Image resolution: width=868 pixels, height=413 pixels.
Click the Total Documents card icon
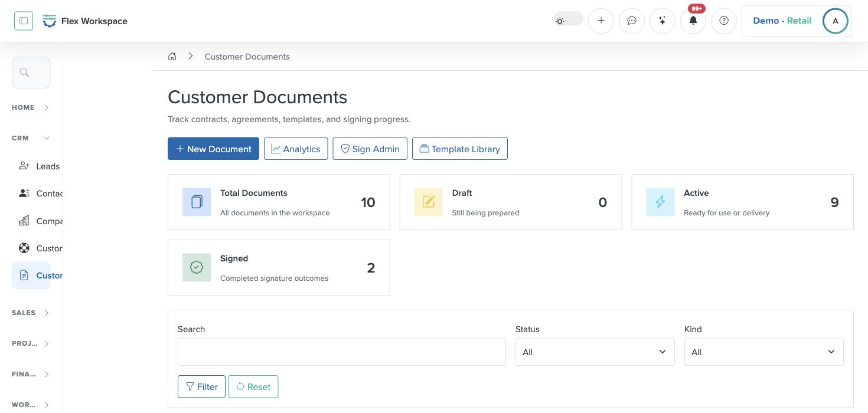tap(197, 202)
